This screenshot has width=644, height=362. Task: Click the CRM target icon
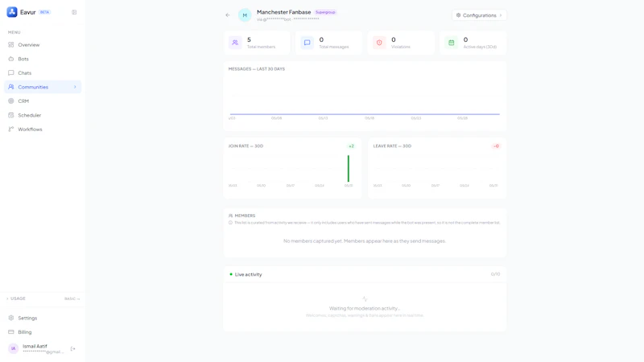coord(11,101)
